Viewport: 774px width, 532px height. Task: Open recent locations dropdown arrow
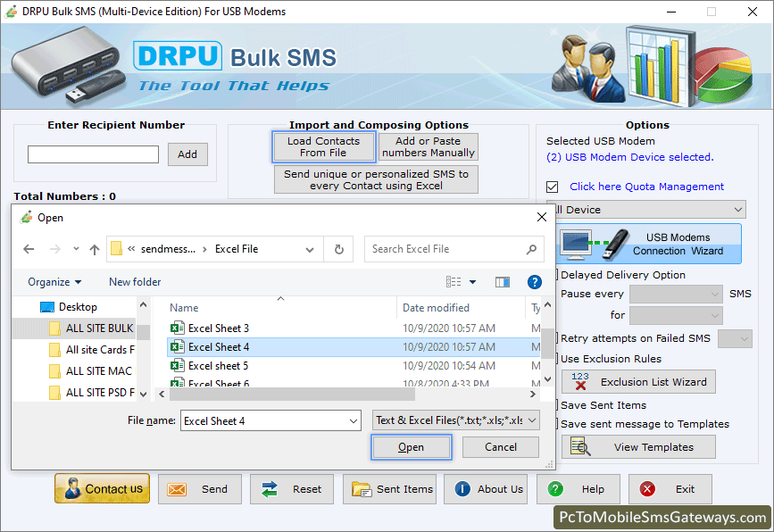click(76, 249)
